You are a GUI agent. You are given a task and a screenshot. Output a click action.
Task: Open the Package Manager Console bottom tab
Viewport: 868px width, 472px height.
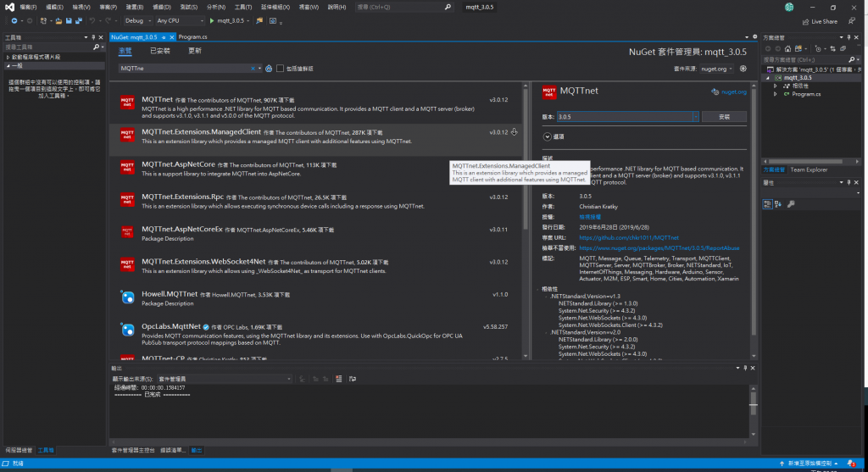point(133,451)
